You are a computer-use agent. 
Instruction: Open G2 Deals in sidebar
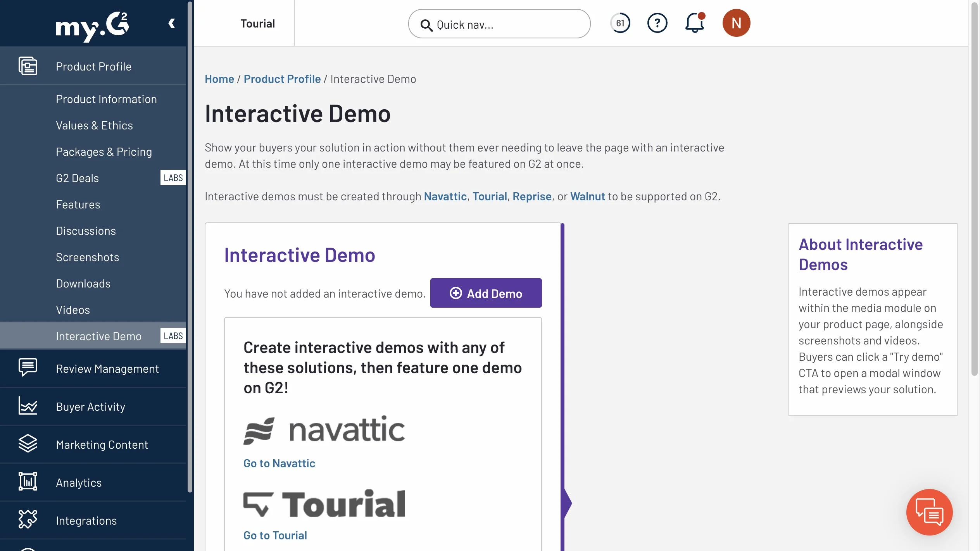[x=77, y=178]
